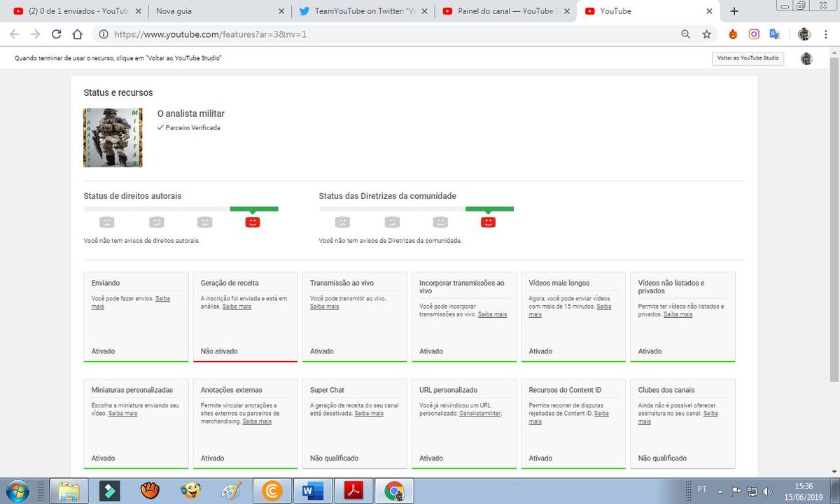
Task: Close the Nova guia tab
Action: coord(281,11)
